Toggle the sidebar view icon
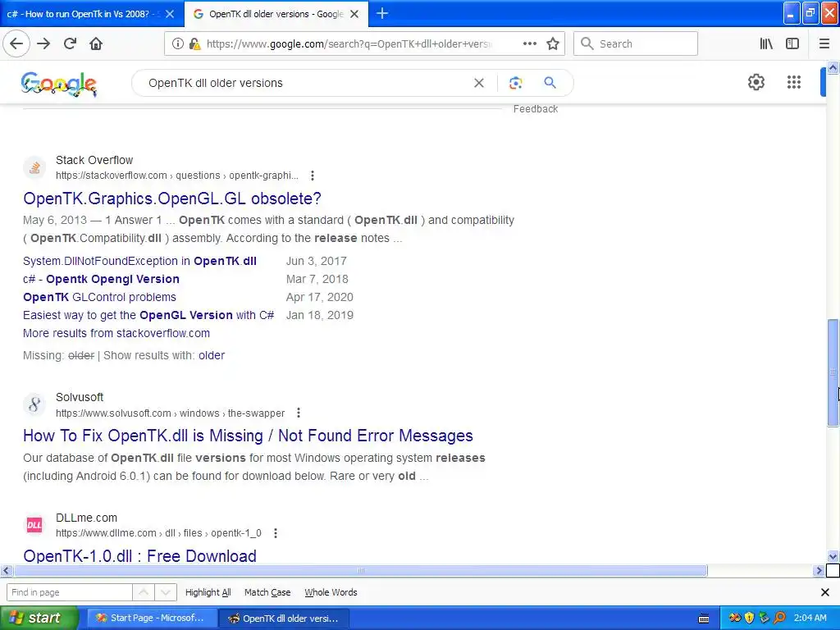 tap(792, 43)
